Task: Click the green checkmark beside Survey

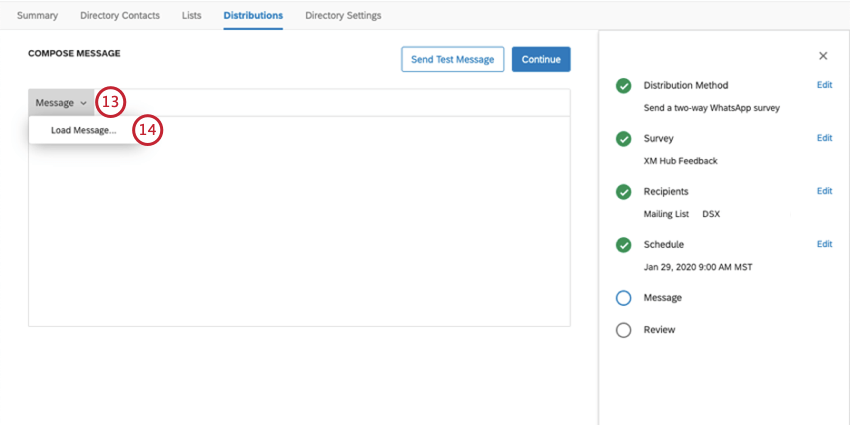Action: pyautogui.click(x=623, y=139)
